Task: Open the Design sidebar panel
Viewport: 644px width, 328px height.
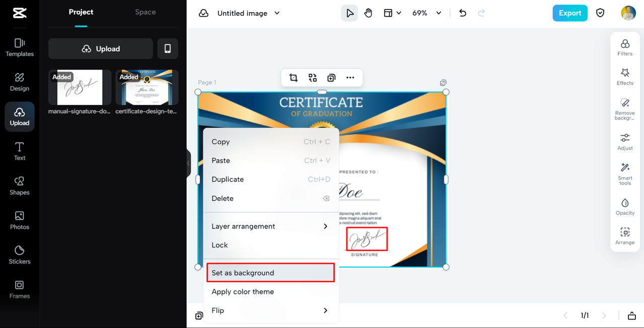Action: pos(20,82)
